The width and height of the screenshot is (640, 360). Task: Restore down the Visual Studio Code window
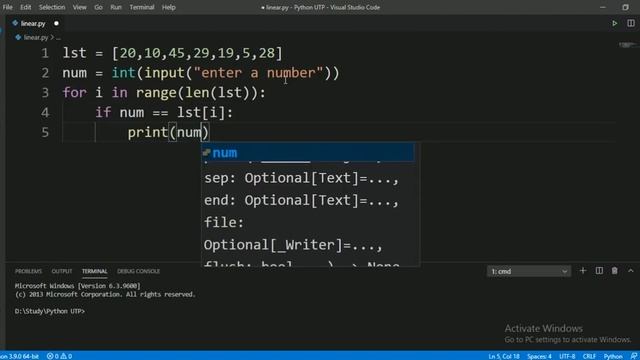[625, 7]
